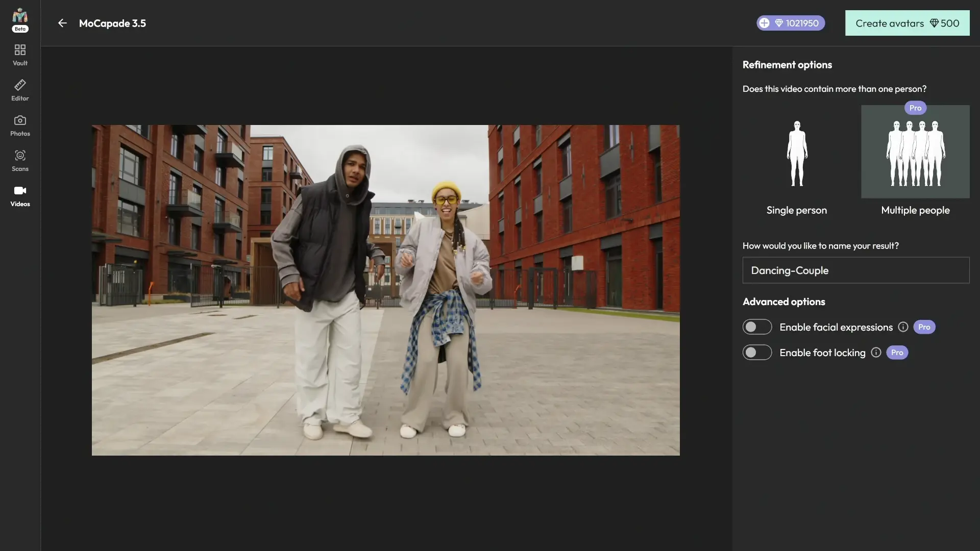This screenshot has width=980, height=551.
Task: Go to Photos camera icon
Action: (x=20, y=120)
